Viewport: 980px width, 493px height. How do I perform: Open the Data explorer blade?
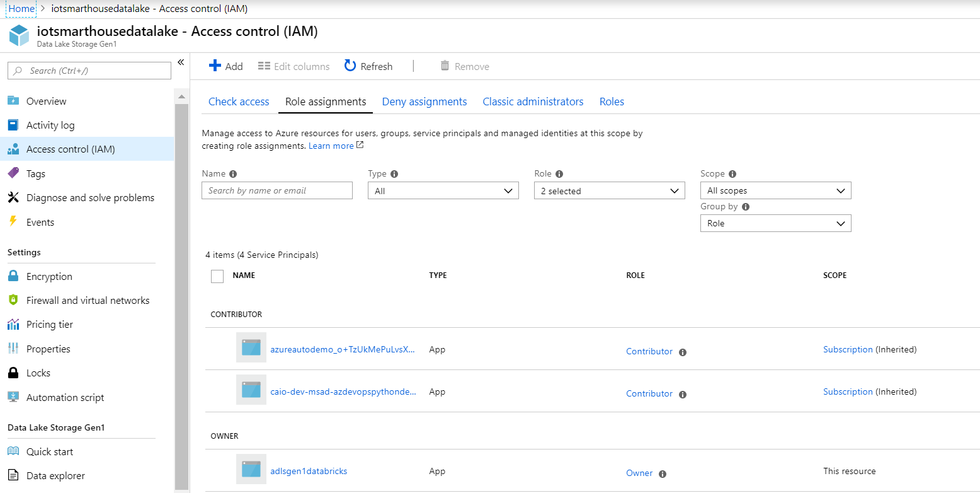[56, 475]
